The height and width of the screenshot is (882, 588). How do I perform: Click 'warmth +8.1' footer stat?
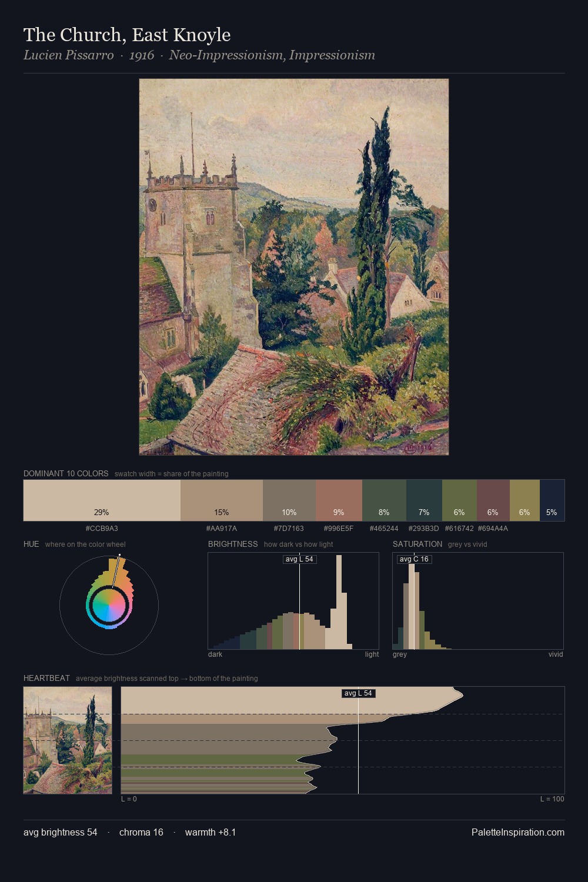[211, 832]
